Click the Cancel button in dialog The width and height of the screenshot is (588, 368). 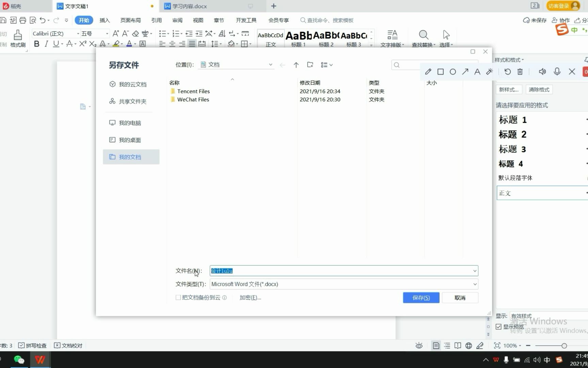click(460, 297)
